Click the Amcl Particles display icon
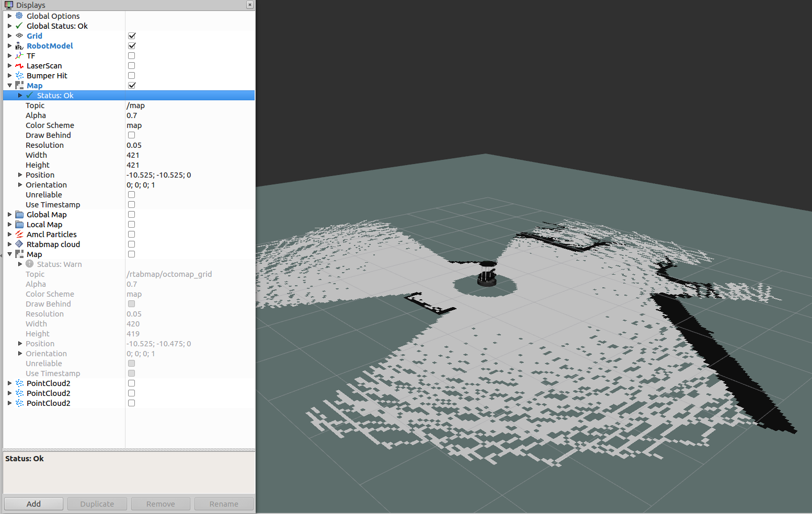The height and width of the screenshot is (514, 812). click(x=19, y=234)
